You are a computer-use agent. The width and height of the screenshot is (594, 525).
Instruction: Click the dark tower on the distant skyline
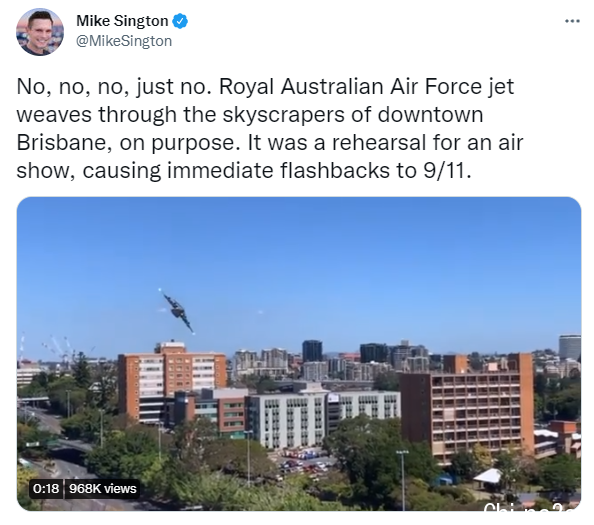click(x=312, y=351)
